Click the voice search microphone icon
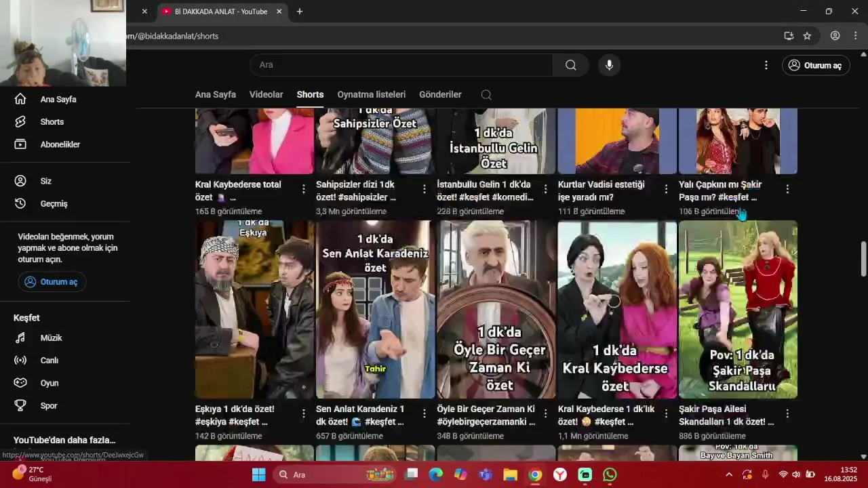Image resolution: width=868 pixels, height=488 pixels. pyautogui.click(x=609, y=65)
